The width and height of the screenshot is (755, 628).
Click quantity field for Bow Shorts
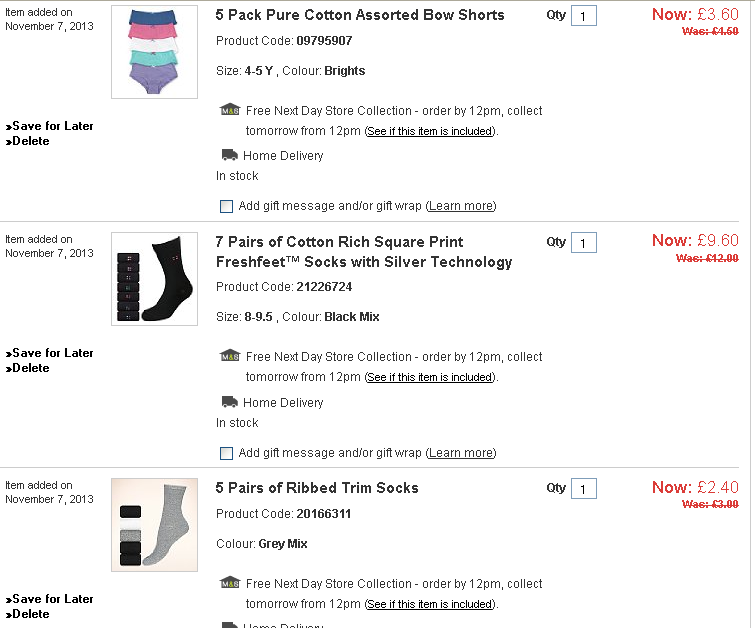click(x=583, y=16)
